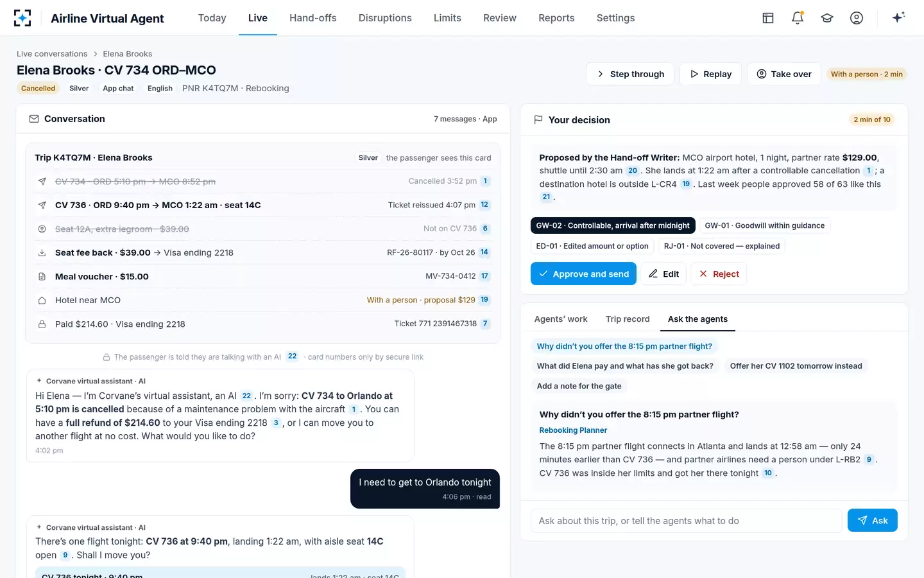
Task: Click the download icon on Seat fee back row
Action: [42, 252]
